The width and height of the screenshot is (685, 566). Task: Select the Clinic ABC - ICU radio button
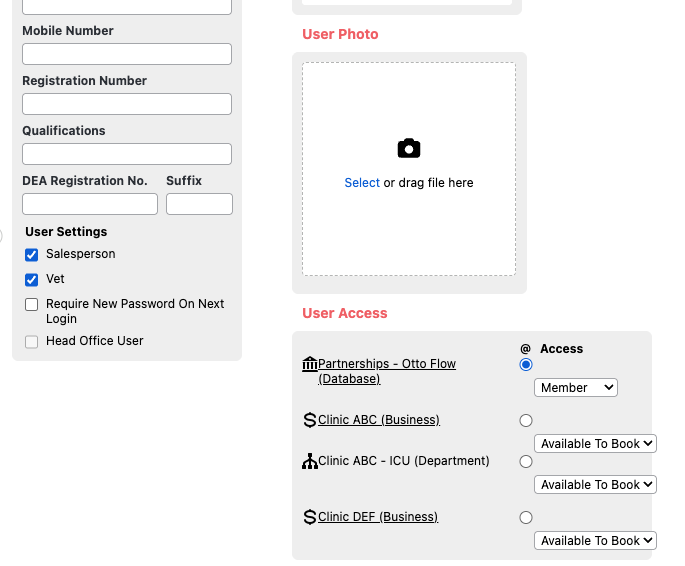click(x=526, y=462)
